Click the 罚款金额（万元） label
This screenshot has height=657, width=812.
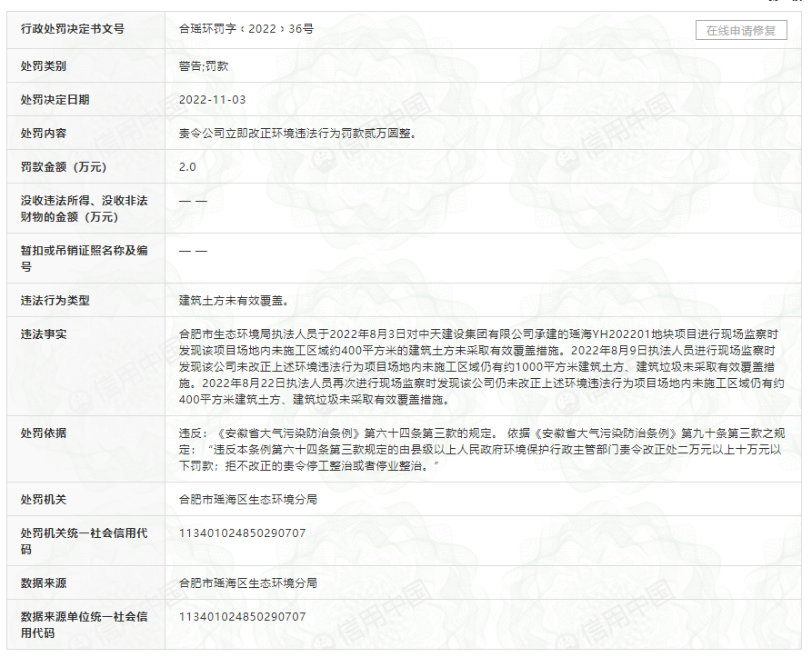(64, 166)
